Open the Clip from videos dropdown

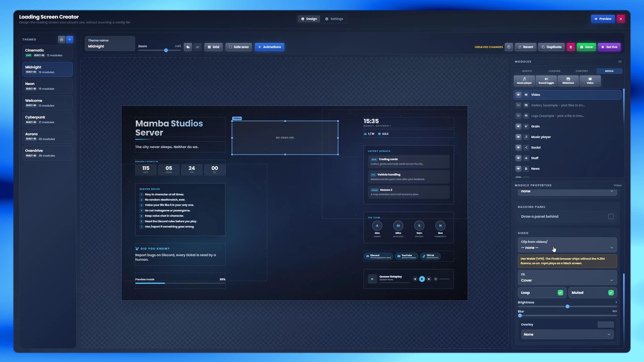567,245
